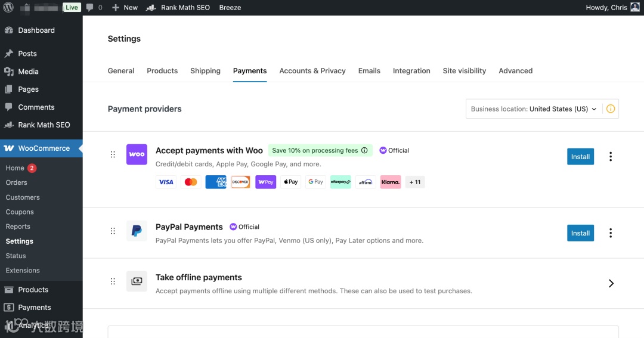Open WooCommerce Reports
This screenshot has width=644, height=338.
[x=18, y=227]
